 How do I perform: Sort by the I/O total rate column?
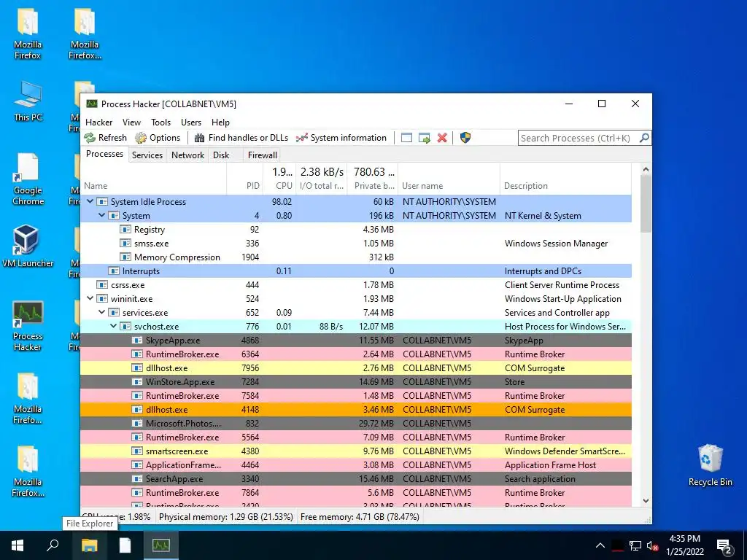click(x=322, y=179)
